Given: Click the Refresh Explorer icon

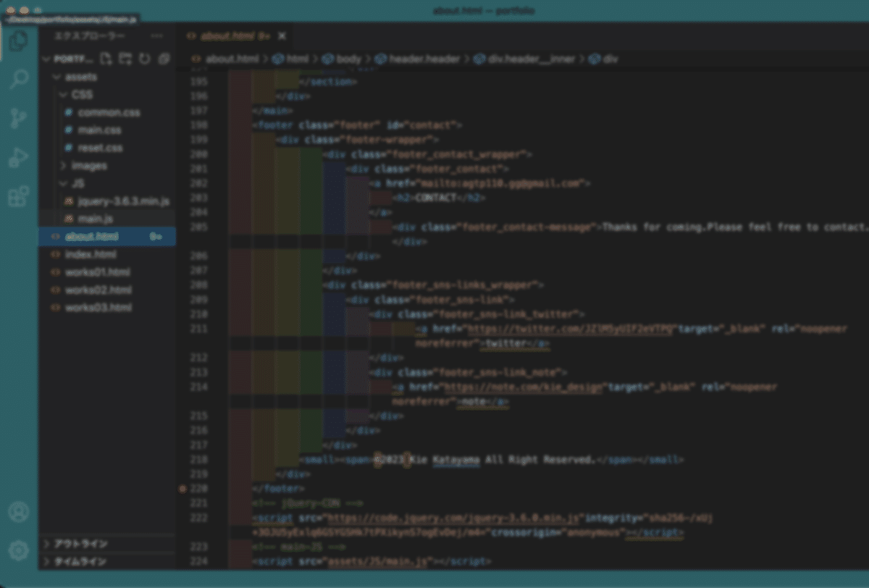Looking at the screenshot, I should [x=144, y=59].
